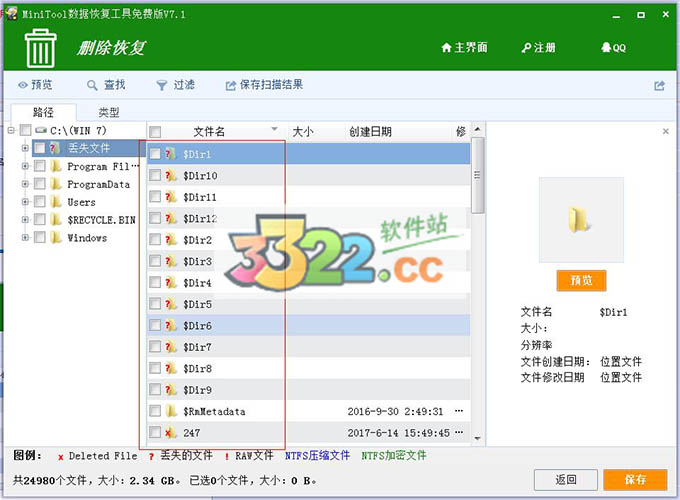Click the $RmMetadata folder icon
This screenshot has height=500, width=680.
[172, 411]
